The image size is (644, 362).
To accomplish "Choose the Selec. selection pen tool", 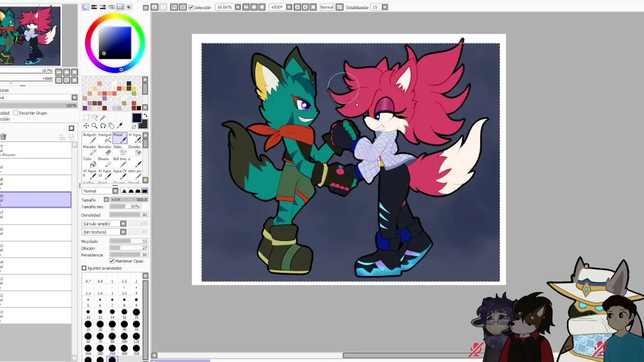I will click(x=120, y=150).
